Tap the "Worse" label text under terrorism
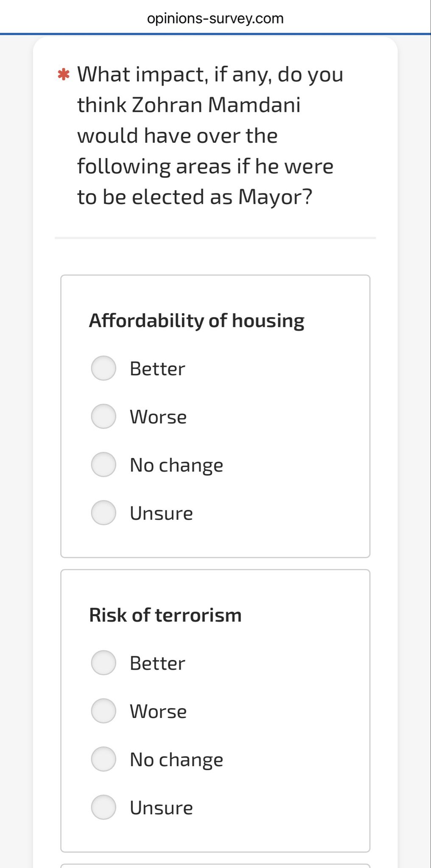The image size is (431, 868). click(158, 712)
